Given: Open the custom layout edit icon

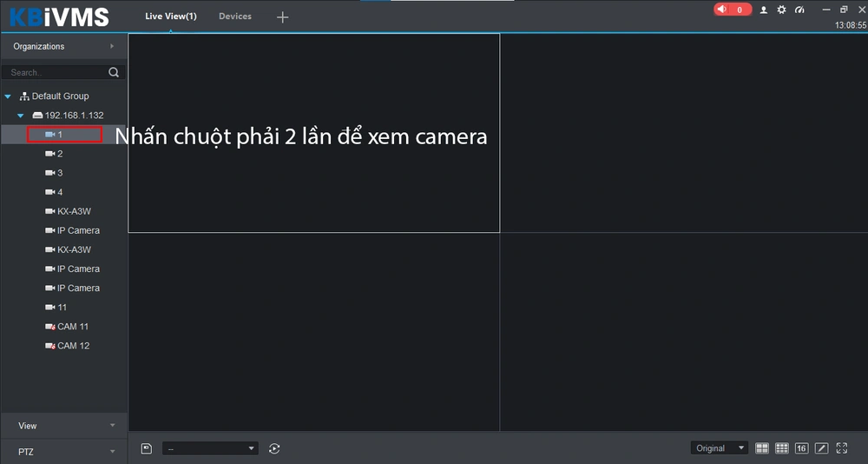Looking at the screenshot, I should [x=821, y=447].
